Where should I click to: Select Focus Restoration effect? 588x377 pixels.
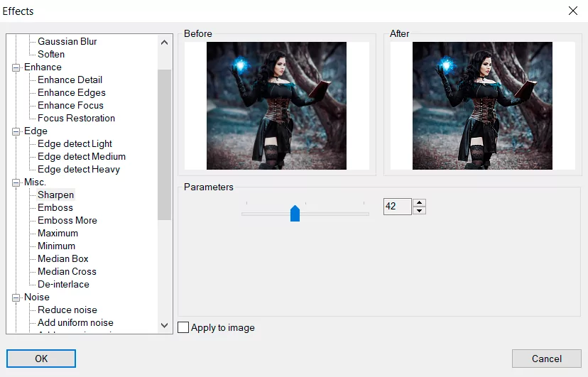(76, 118)
